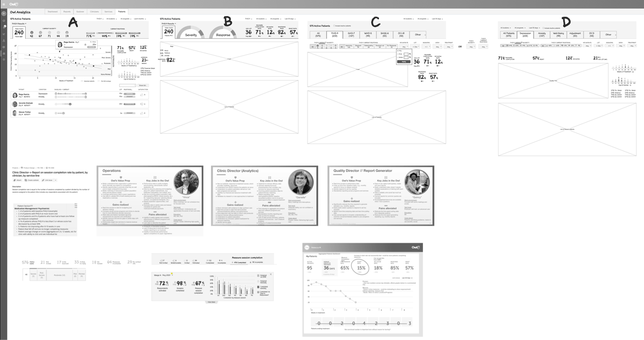Open the Last 6 months dropdown in mockup A

point(140,19)
